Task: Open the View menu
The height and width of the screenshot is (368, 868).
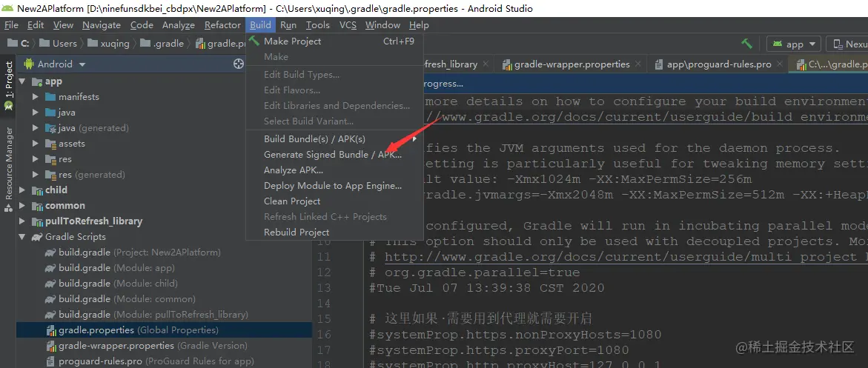Action: click(x=63, y=25)
